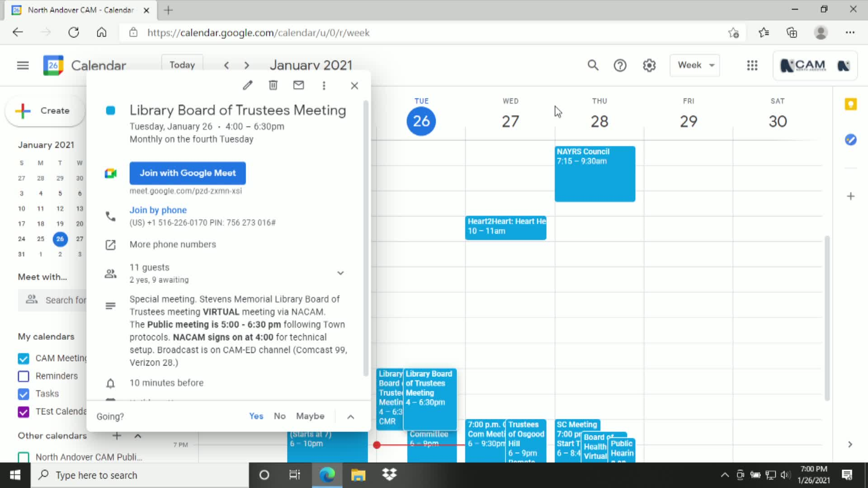Click Join by phone link
The width and height of the screenshot is (868, 488).
(158, 210)
